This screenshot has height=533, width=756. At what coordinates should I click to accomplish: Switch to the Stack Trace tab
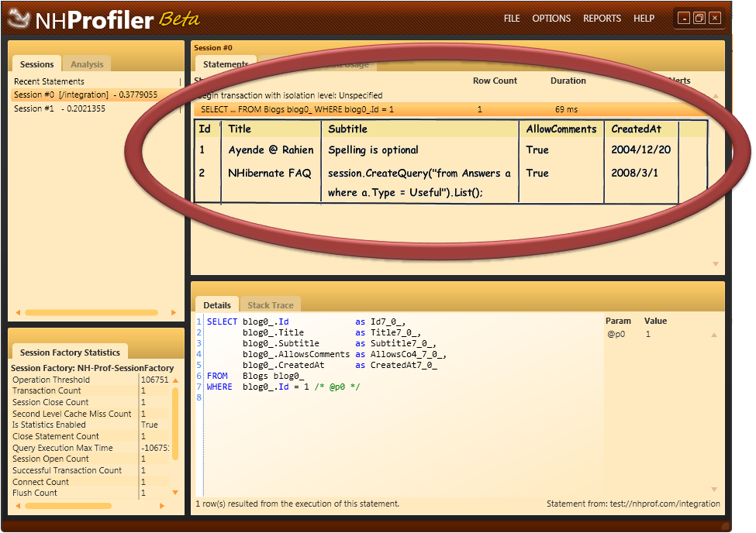(x=271, y=305)
